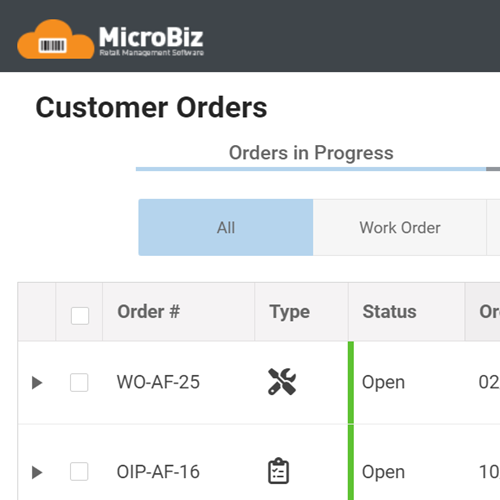The width and height of the screenshot is (500, 500).
Task: Expand the WO-AF-25 row details arrow
Action: coord(37,383)
